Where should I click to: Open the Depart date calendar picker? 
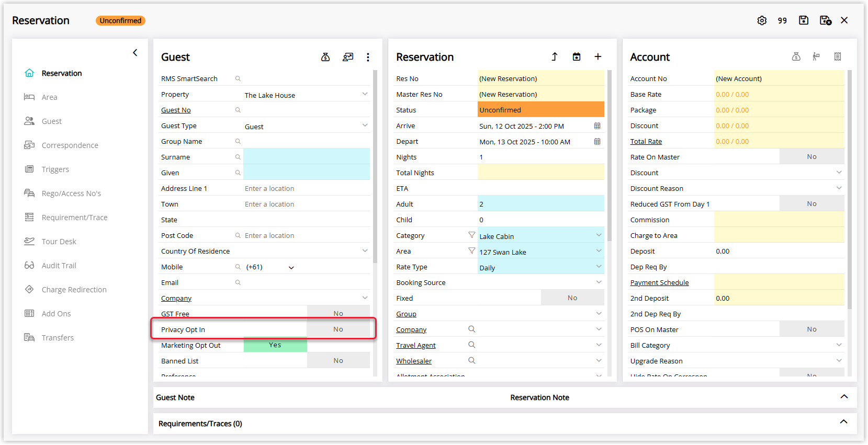coord(598,142)
